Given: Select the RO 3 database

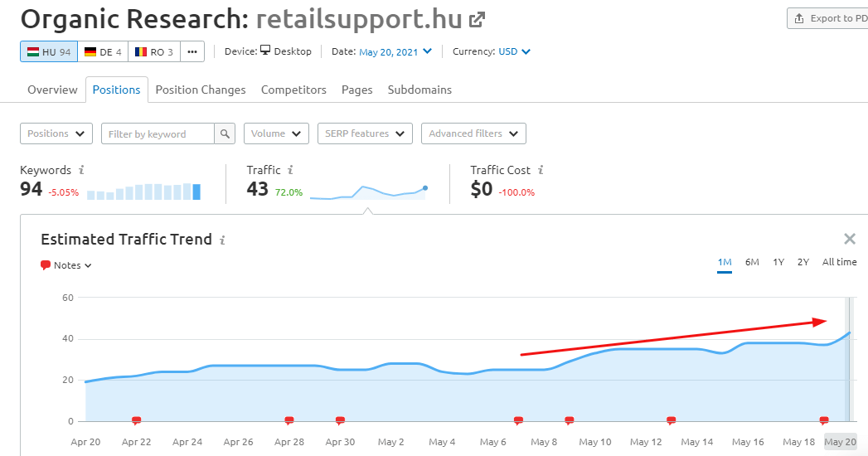Looking at the screenshot, I should tap(154, 51).
